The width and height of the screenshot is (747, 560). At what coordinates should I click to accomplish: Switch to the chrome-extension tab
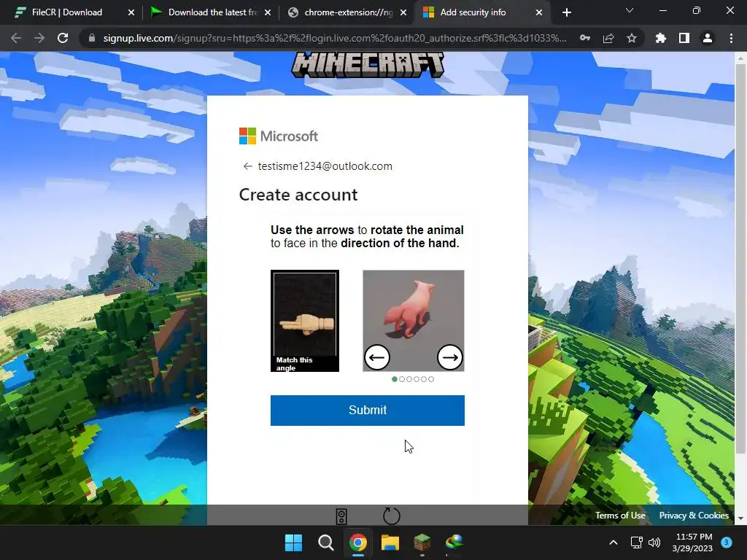[x=348, y=12]
